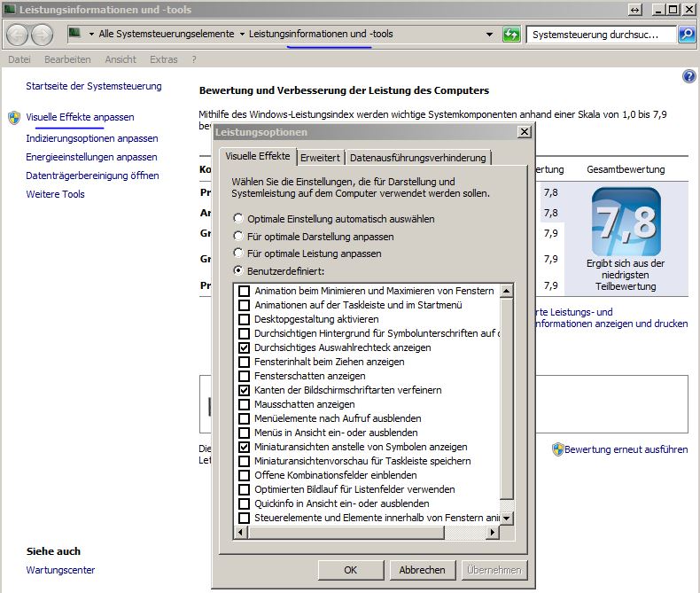This screenshot has width=700, height=593.
Task: Switch to the Visuelle Effekte tab
Action: tap(258, 156)
